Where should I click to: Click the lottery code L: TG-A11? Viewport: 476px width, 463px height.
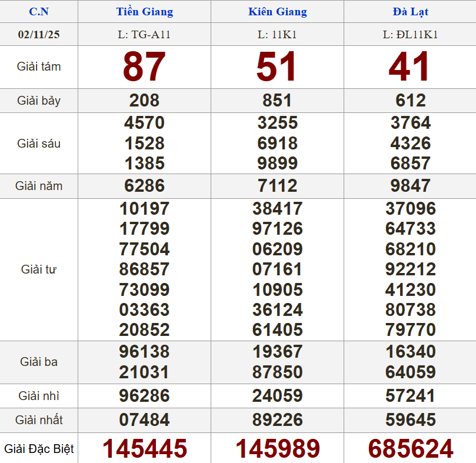click(x=144, y=34)
